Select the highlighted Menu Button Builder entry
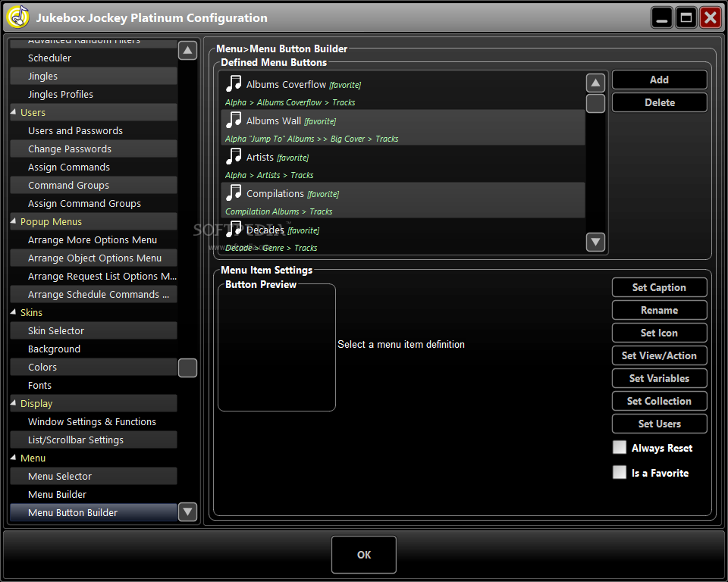 coord(94,512)
